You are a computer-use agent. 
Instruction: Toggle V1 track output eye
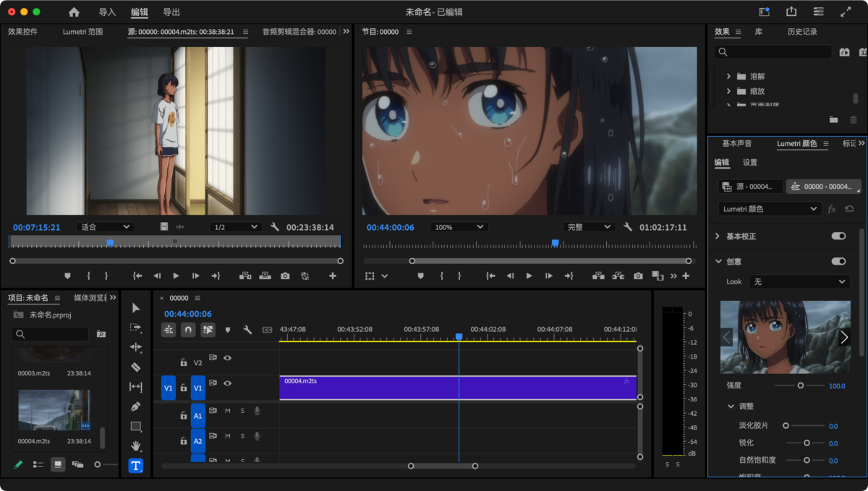pos(227,383)
